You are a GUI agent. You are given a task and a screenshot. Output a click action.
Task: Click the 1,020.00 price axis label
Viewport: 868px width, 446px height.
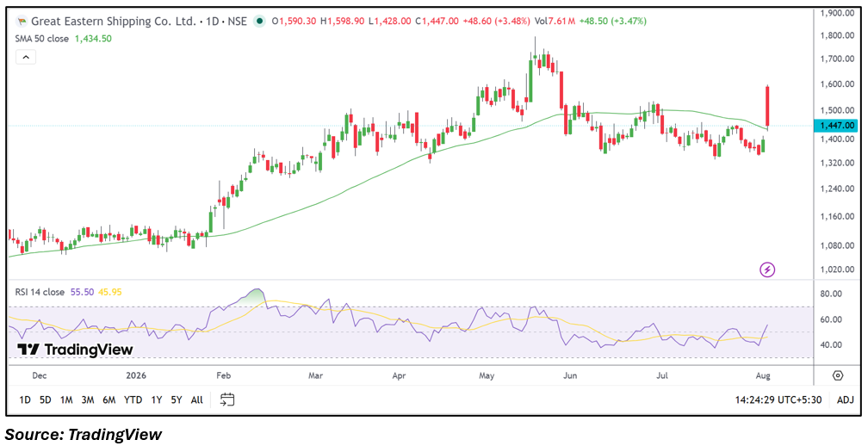click(839, 269)
